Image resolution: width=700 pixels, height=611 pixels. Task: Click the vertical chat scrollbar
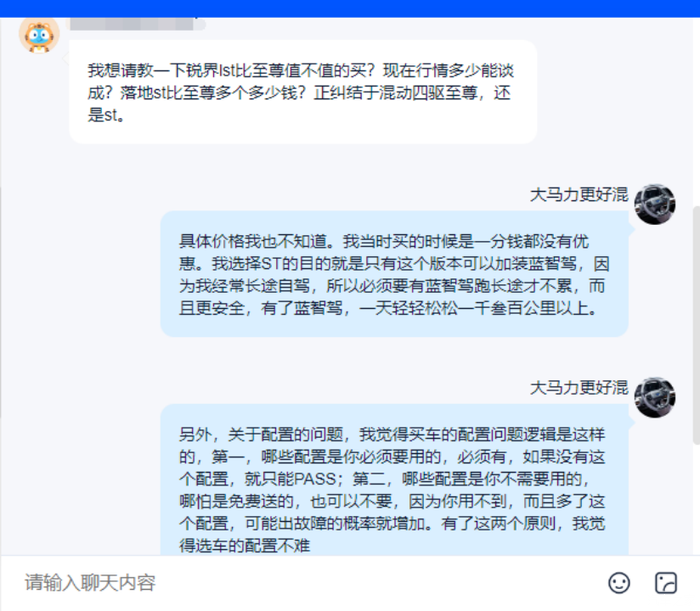pos(696,325)
